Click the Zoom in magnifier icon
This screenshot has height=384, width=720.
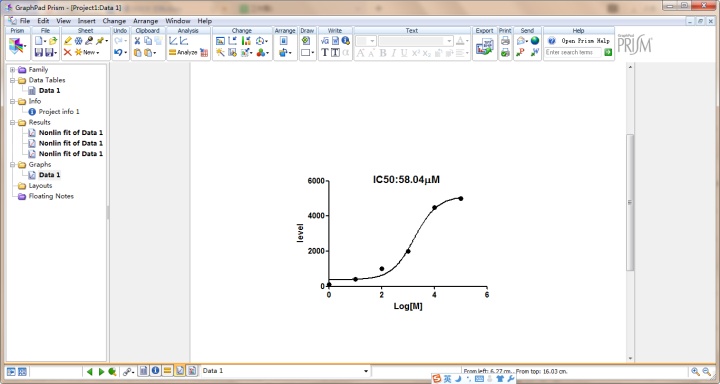695,371
